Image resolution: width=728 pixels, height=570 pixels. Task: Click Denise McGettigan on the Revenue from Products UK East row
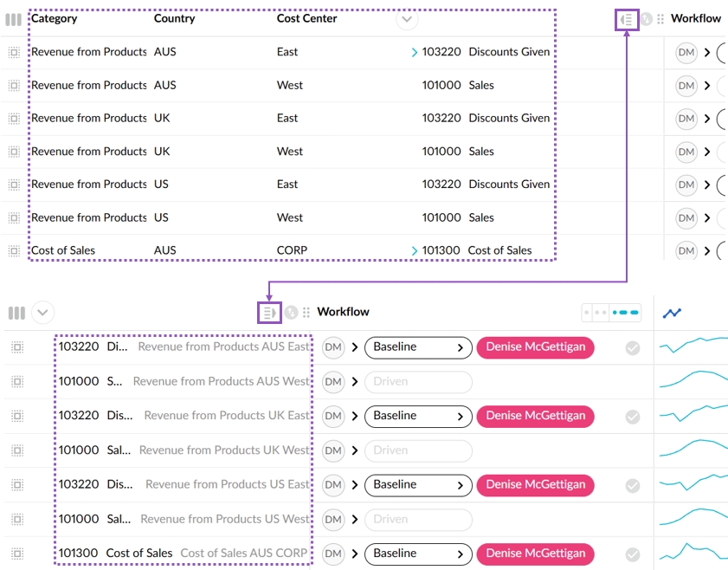pyautogui.click(x=535, y=416)
